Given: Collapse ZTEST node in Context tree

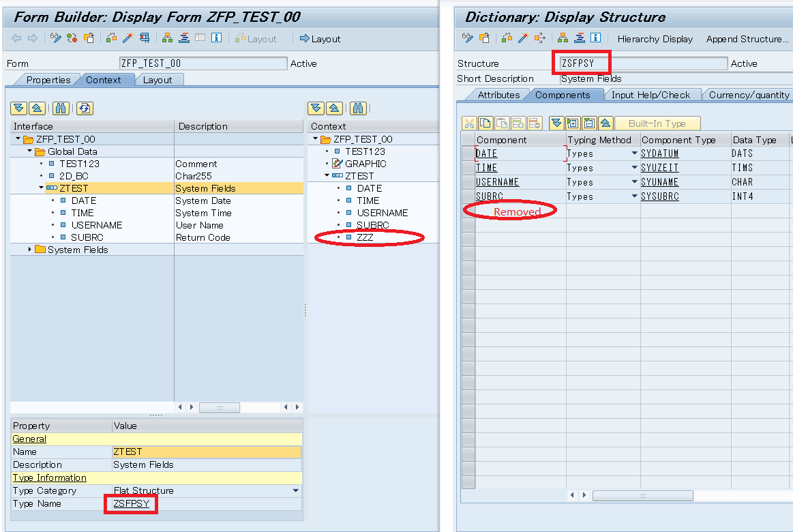Looking at the screenshot, I should [327, 175].
